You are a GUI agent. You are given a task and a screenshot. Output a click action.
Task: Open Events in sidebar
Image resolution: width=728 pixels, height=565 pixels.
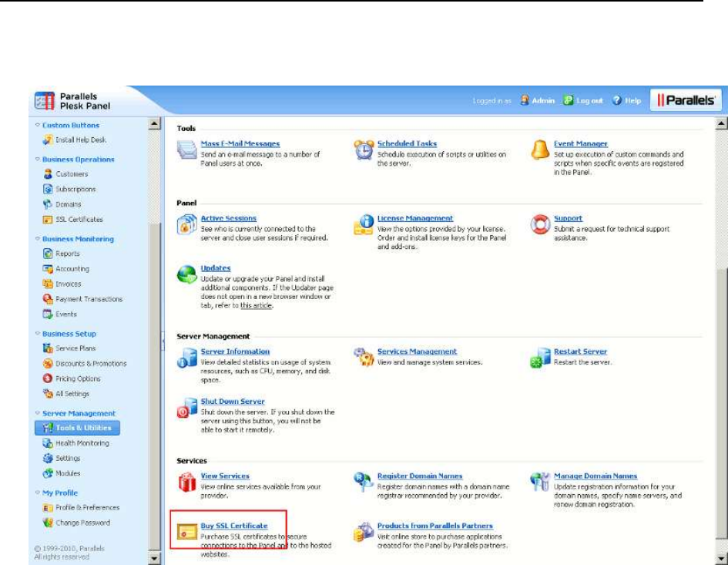pyautogui.click(x=66, y=314)
